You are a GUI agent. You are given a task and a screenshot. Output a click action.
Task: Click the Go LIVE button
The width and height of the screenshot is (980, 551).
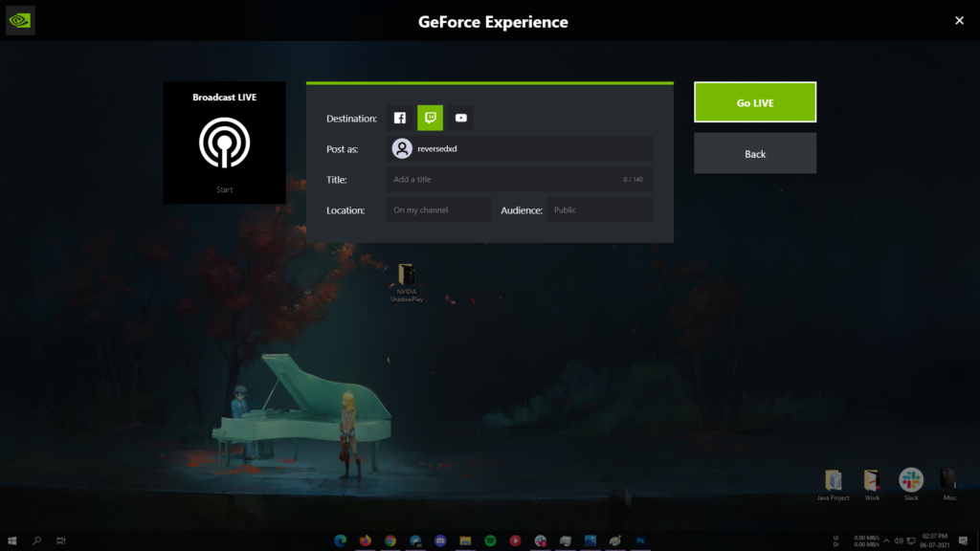755,102
